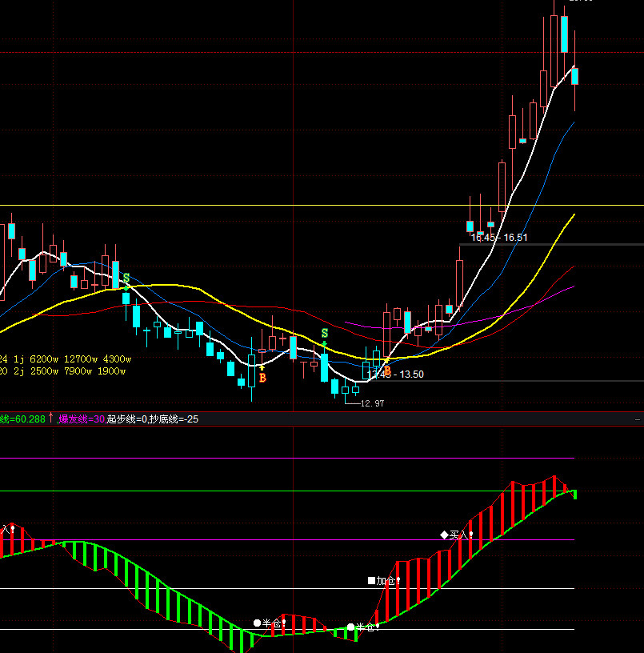Image resolution: width=644 pixels, height=653 pixels.
Task: Collapse the indicator pane with the dash button
Action: coord(638,419)
